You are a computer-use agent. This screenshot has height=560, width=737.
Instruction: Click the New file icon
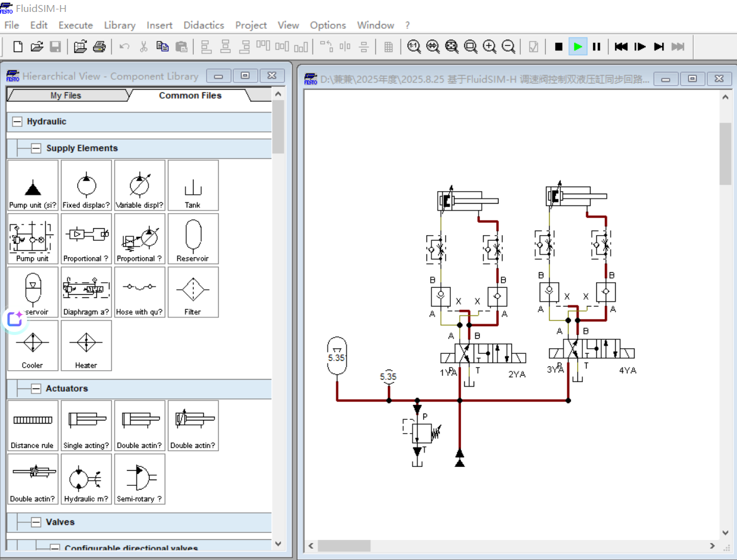[x=18, y=47]
